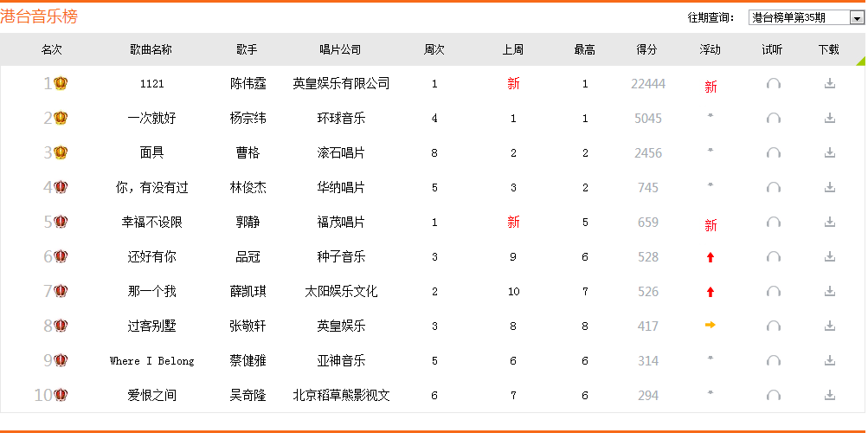Click the gold crown beside rank 3
Image resolution: width=868 pixels, height=433 pixels.
click(x=61, y=152)
